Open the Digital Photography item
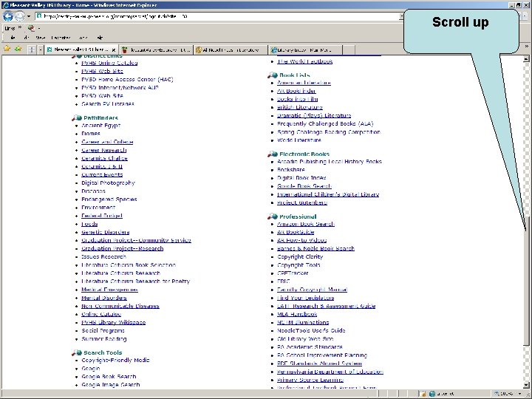Image resolution: width=532 pixels, height=399 pixels. tap(108, 183)
